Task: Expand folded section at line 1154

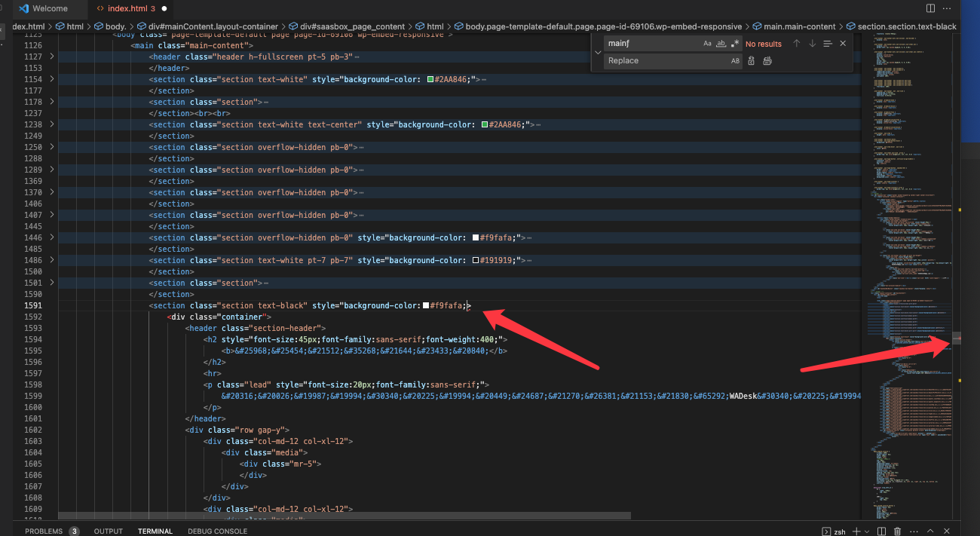Action: pyautogui.click(x=51, y=79)
